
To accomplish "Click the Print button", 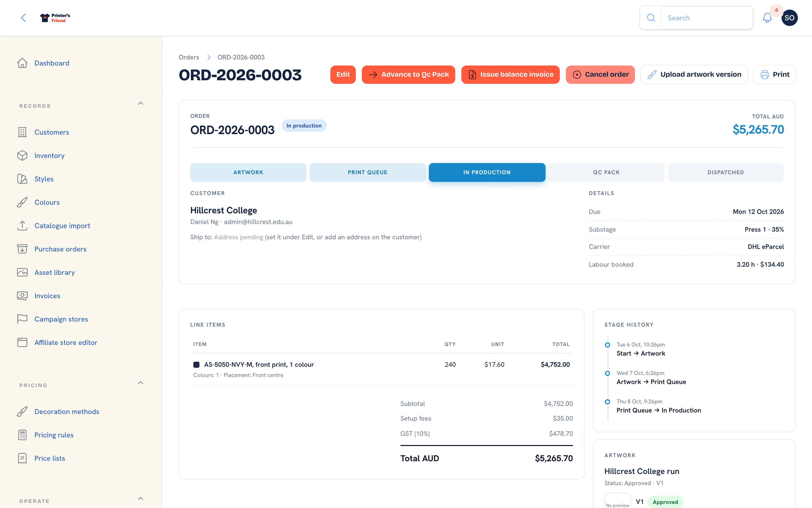I will click(x=774, y=75).
